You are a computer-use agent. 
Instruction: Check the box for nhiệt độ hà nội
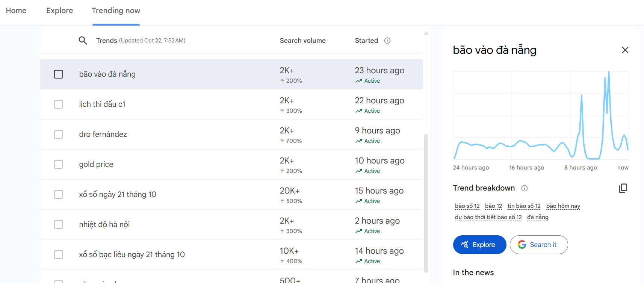(x=59, y=225)
